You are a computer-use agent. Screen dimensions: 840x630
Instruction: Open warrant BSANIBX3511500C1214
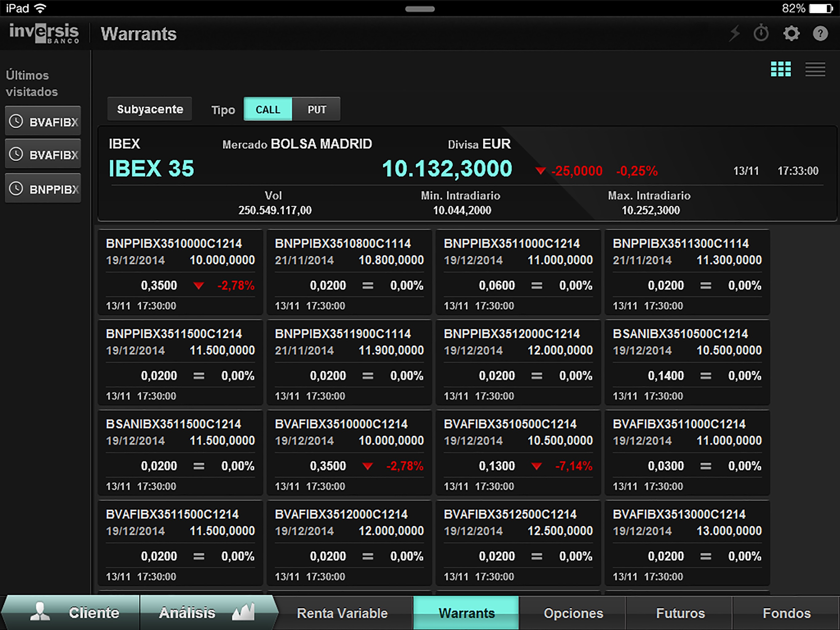tap(180, 453)
